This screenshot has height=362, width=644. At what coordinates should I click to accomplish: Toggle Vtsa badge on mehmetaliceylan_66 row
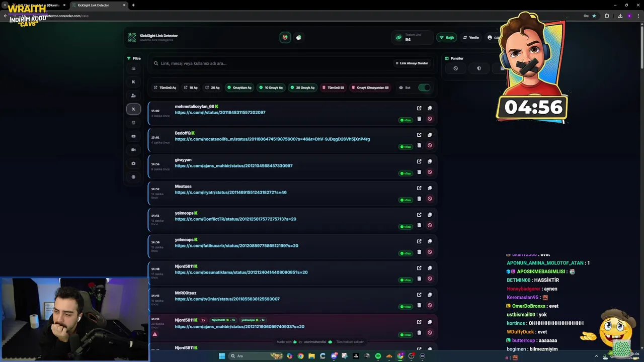tap(406, 120)
